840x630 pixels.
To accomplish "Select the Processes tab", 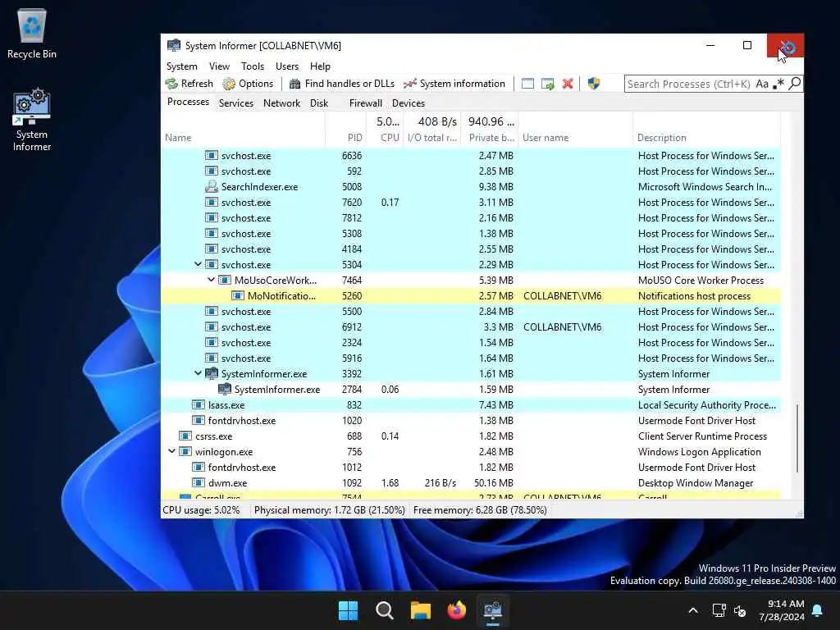I will (188, 102).
